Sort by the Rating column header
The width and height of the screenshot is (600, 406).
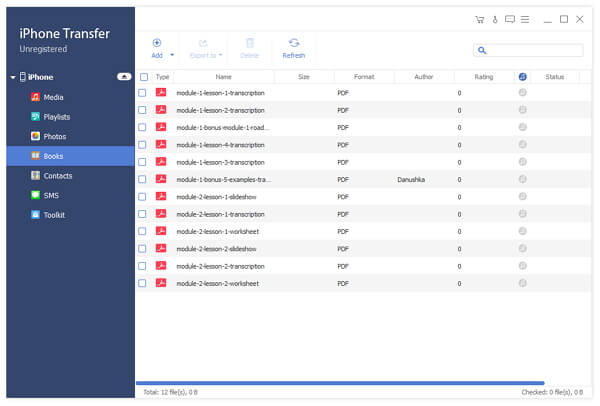(484, 77)
